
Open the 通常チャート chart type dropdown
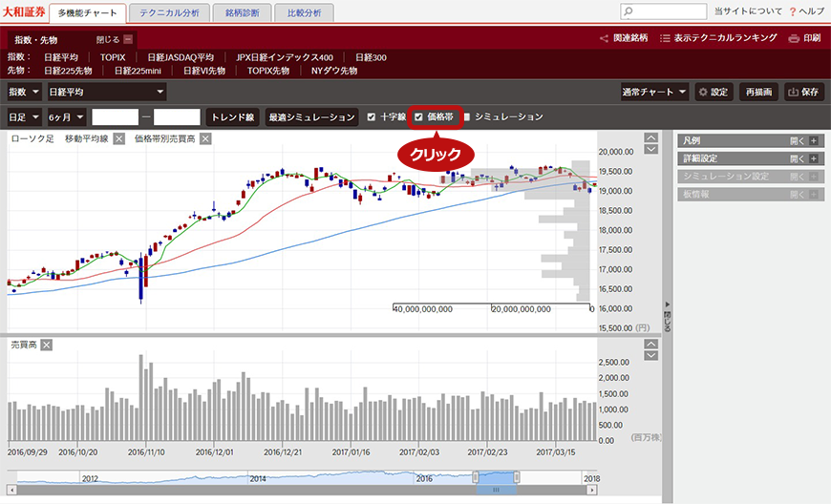point(654,93)
